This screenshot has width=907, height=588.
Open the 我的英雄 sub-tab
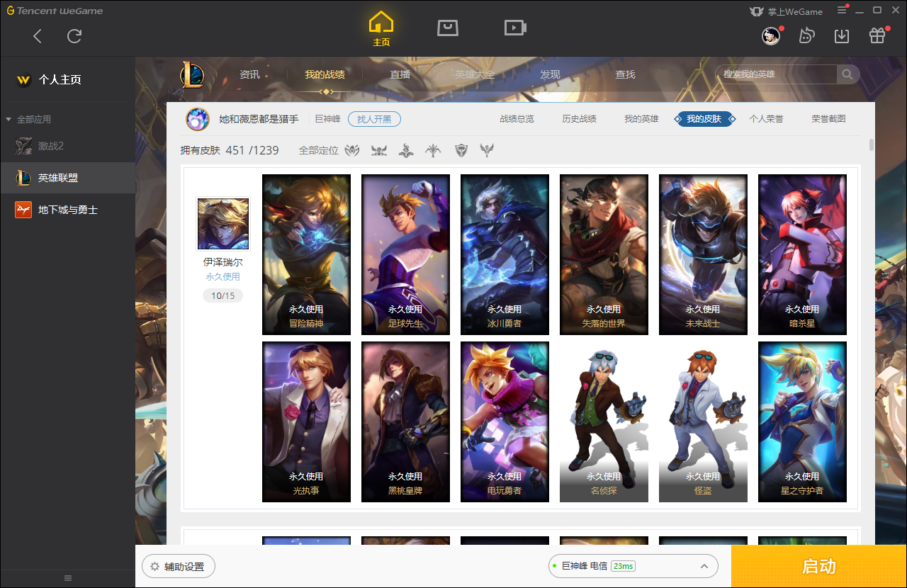(642, 119)
